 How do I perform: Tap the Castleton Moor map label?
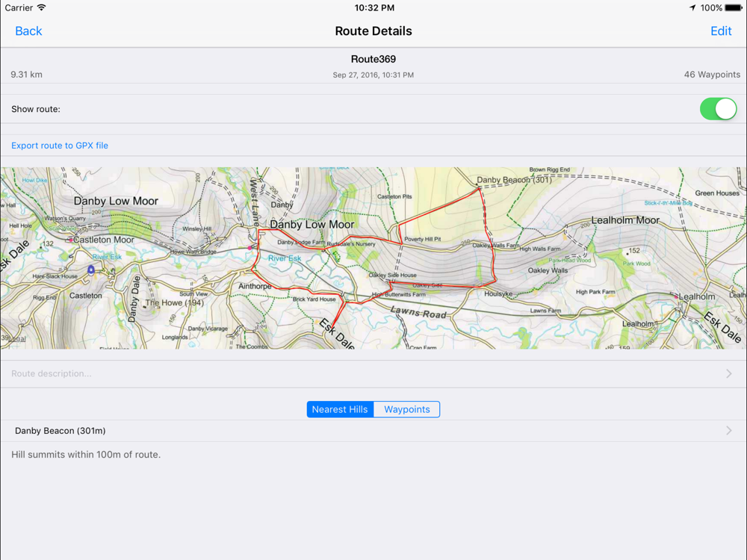coord(103,240)
